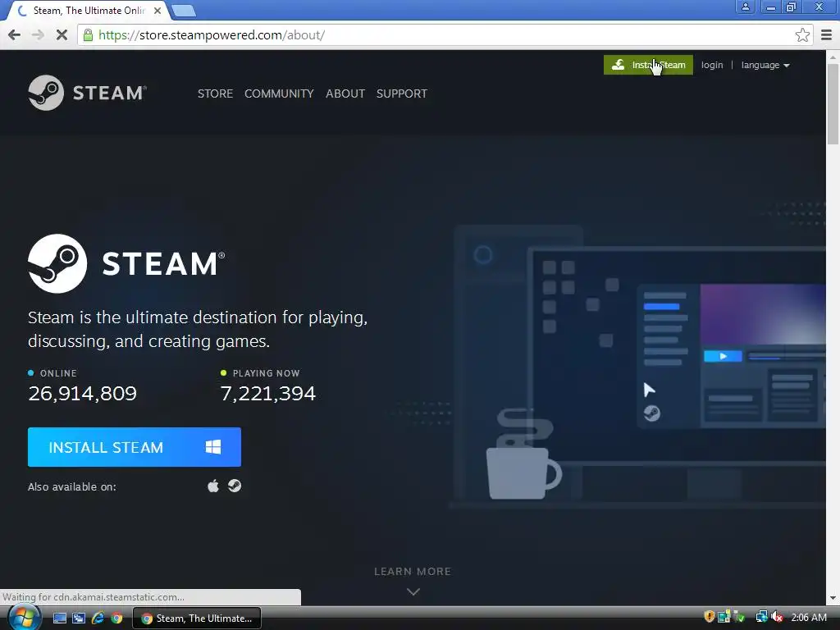
Task: Open a new tab with the new-tab button
Action: click(184, 11)
